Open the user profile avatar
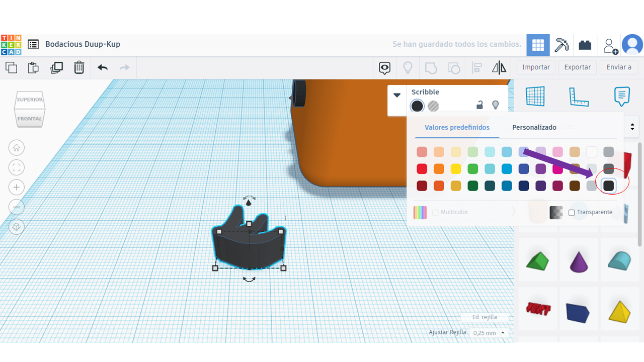The height and width of the screenshot is (362, 644). (x=632, y=45)
